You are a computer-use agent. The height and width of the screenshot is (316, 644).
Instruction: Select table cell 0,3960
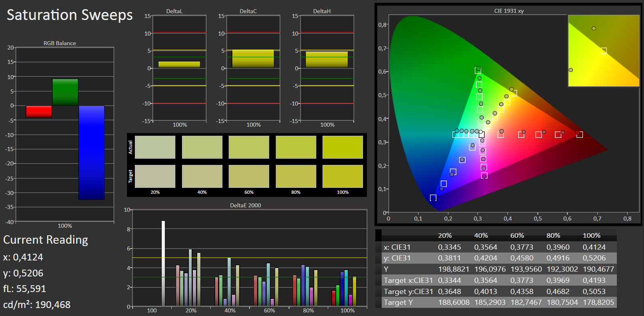point(558,247)
